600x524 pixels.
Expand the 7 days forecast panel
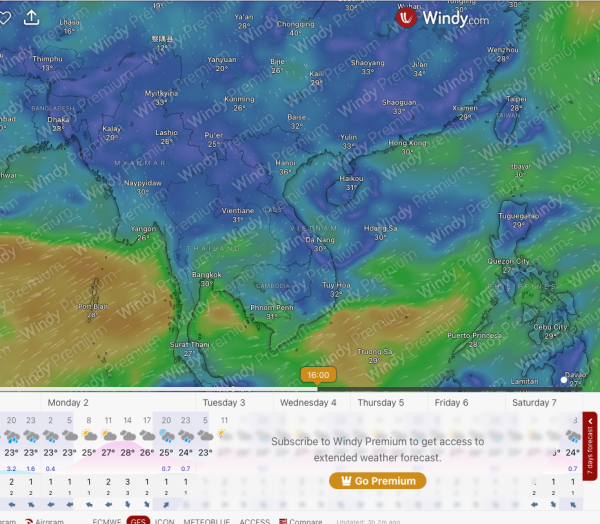click(x=590, y=446)
